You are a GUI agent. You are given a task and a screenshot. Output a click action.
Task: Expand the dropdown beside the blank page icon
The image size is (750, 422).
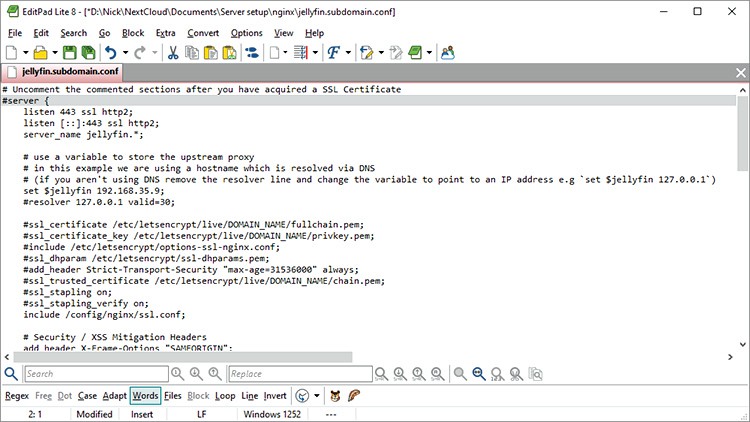(285, 53)
